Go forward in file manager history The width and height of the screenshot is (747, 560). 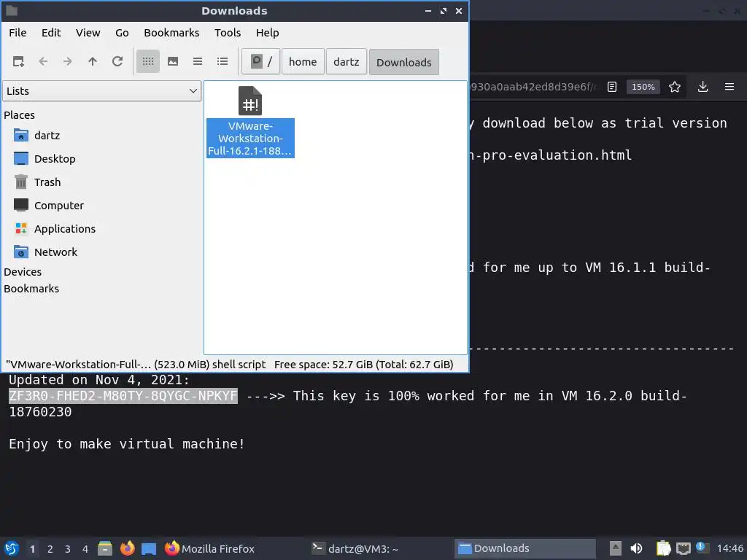click(x=68, y=61)
